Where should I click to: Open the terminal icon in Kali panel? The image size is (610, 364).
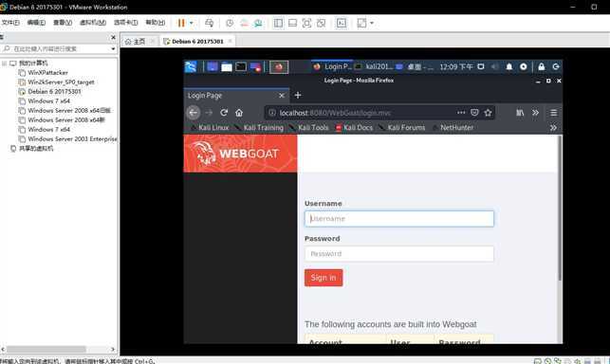(x=241, y=67)
